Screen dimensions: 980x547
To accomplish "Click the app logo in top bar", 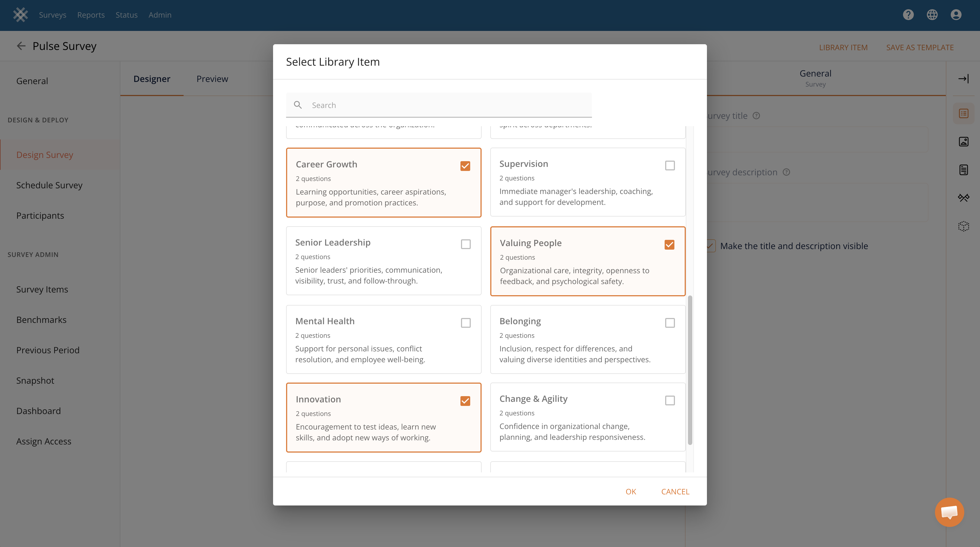I will pos(21,15).
